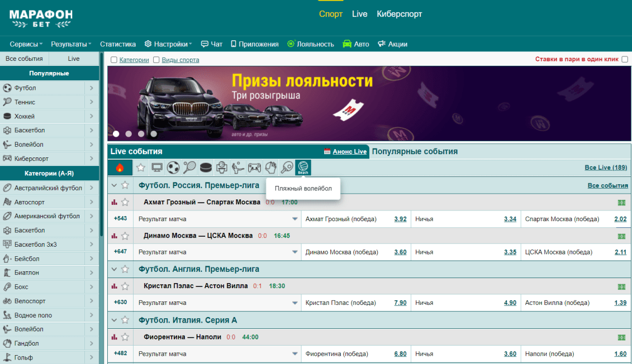Collapse the Футбол. Англия. Премьер-лига section
The height and width of the screenshot is (364, 632).
[114, 269]
